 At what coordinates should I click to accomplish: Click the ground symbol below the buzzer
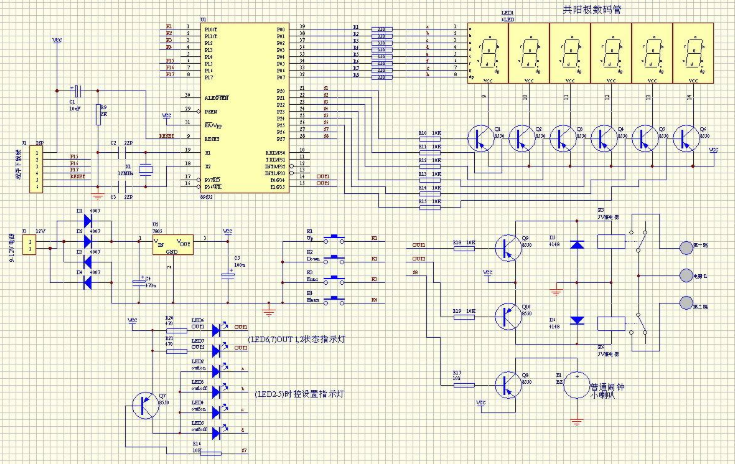point(577,422)
